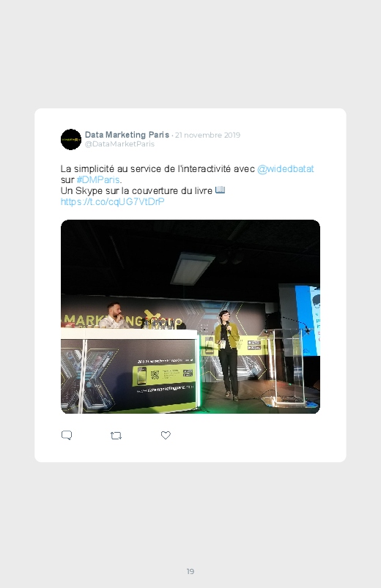381x588 pixels.
Task: Click the 21 novembre 2019 timestamp
Action: click(x=207, y=135)
